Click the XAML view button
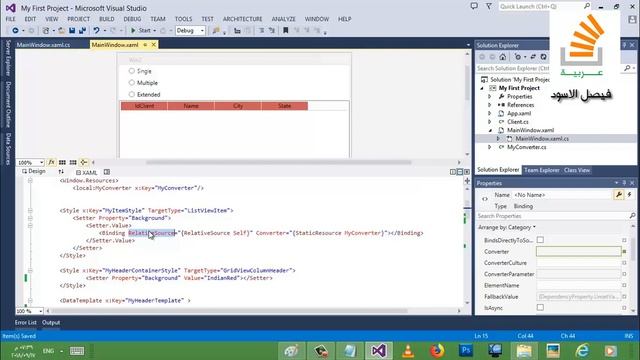The height and width of the screenshot is (360, 640). tap(87, 173)
